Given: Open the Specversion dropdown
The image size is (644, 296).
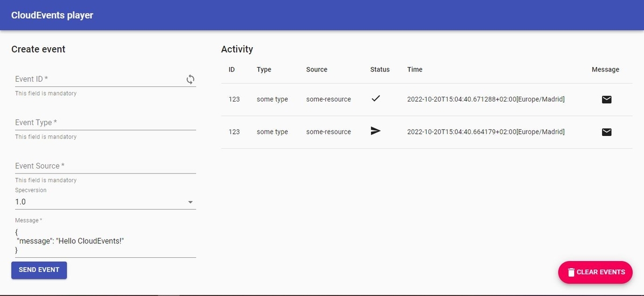Looking at the screenshot, I should 105,202.
